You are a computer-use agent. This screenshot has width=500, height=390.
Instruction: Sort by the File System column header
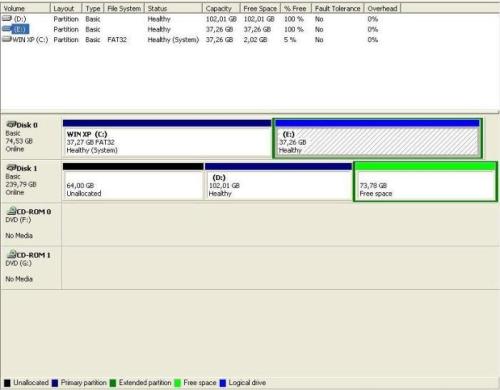[x=124, y=8]
